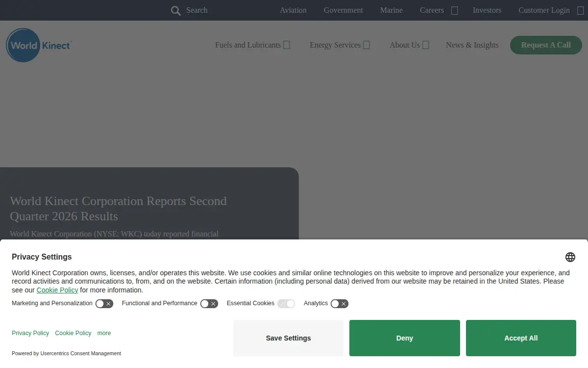Toggle Marketing and Personalization cookies
588x368 pixels.
click(104, 304)
